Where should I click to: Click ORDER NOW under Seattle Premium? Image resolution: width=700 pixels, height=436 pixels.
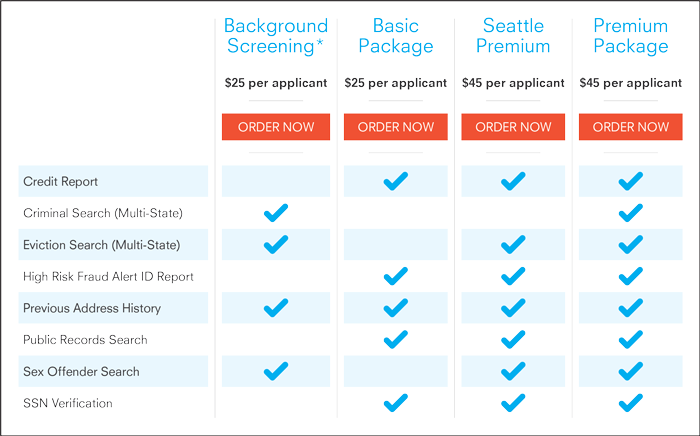coord(513,127)
